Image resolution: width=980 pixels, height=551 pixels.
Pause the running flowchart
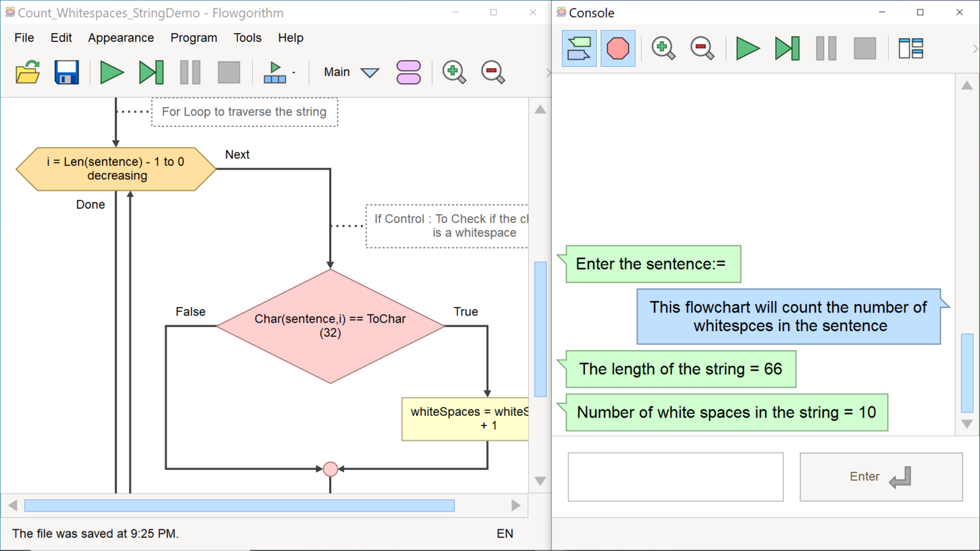coord(190,72)
